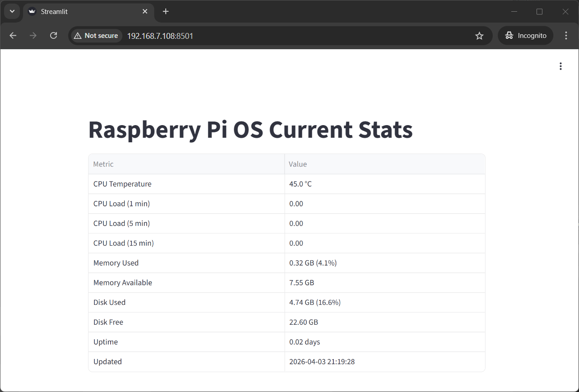Viewport: 579px width, 392px height.
Task: Click the back navigation arrow
Action: click(x=13, y=35)
